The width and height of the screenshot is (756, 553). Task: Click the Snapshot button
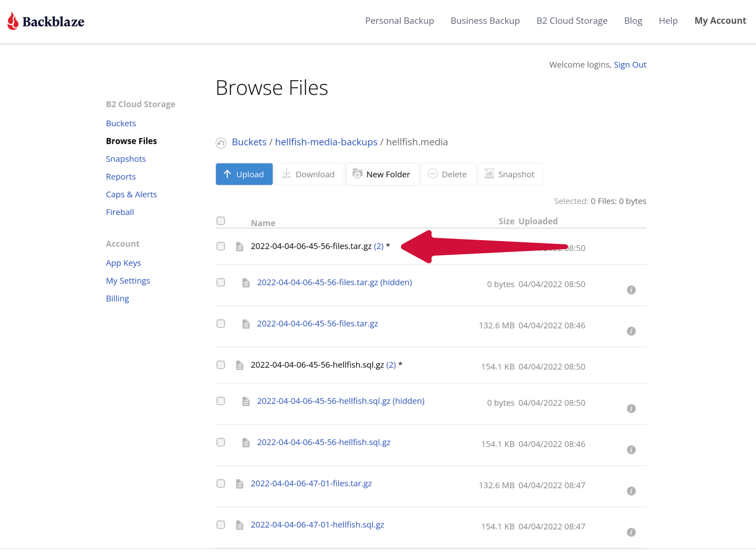click(x=510, y=174)
